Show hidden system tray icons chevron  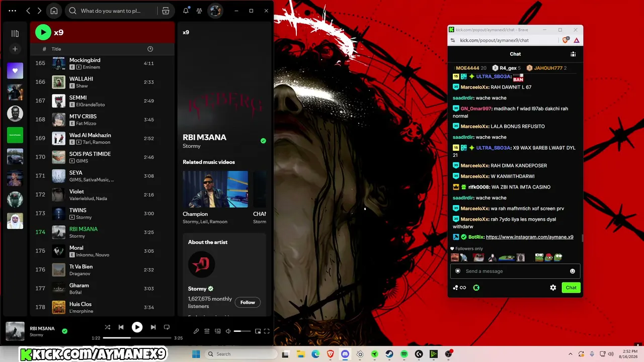[570, 354]
